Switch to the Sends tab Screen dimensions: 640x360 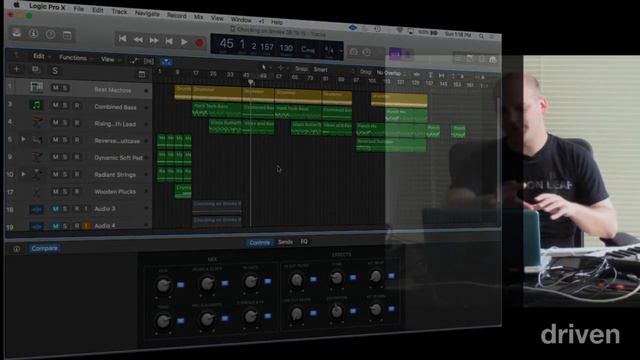(x=285, y=242)
